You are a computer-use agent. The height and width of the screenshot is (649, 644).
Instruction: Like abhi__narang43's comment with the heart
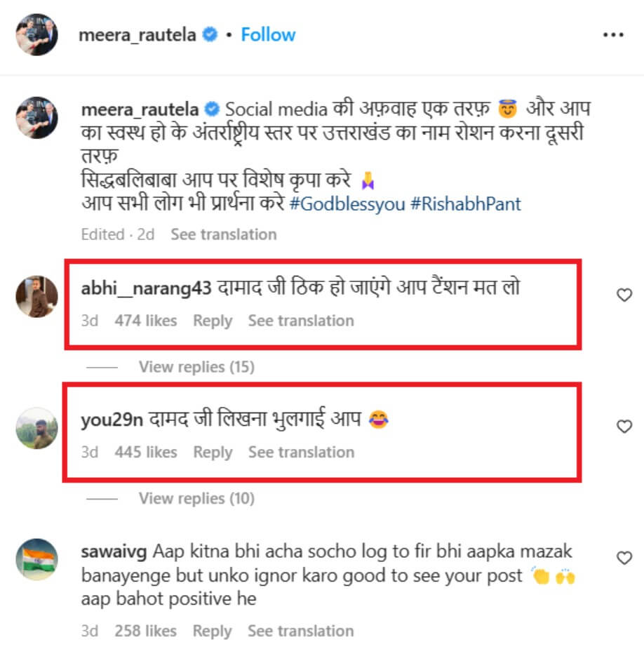pyautogui.click(x=624, y=295)
